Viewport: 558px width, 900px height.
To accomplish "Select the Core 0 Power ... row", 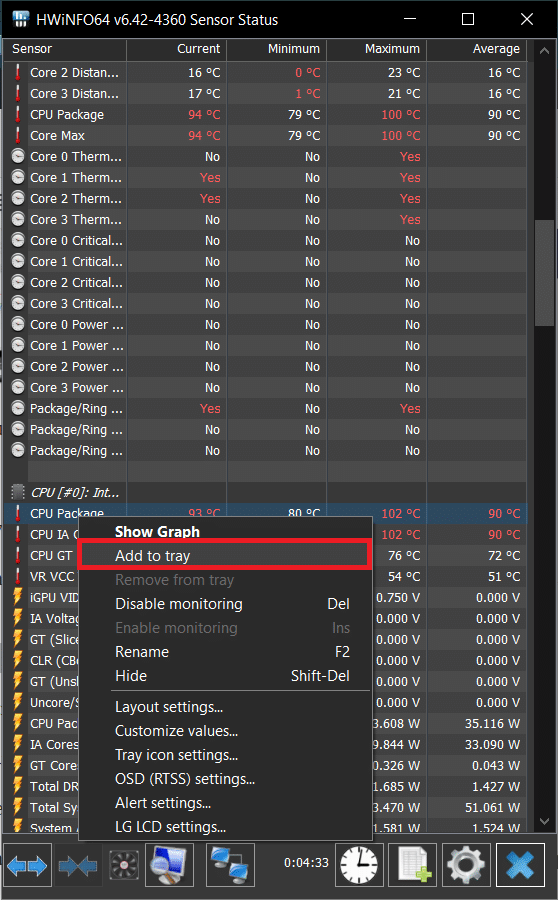I will click(265, 324).
